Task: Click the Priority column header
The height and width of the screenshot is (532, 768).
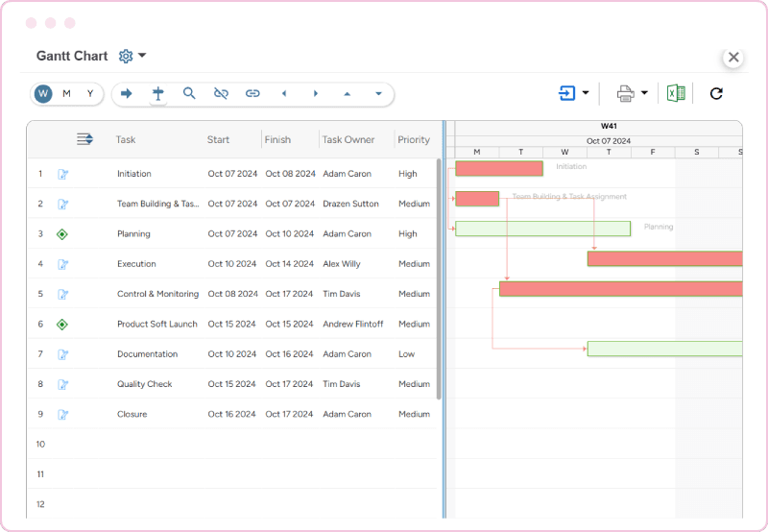Action: (414, 139)
